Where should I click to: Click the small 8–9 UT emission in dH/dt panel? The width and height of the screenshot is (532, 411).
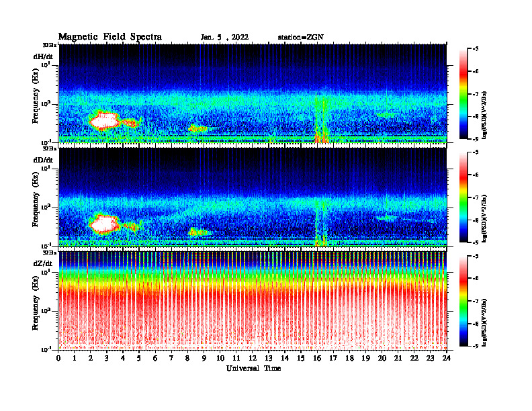click(197, 128)
